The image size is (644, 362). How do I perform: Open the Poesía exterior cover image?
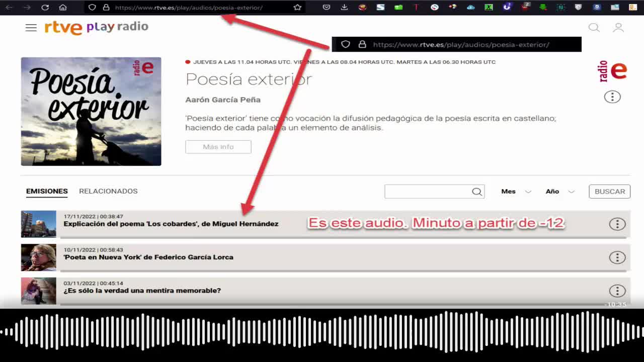(91, 111)
